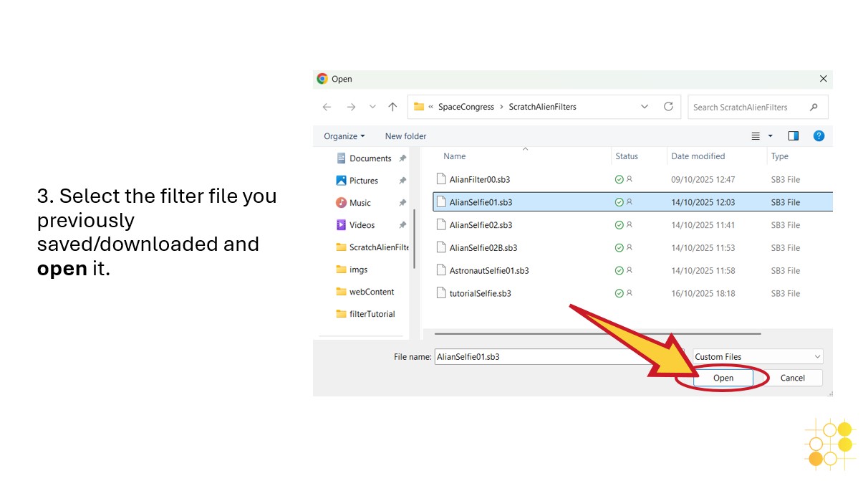Click the horizontal scrollbar in file list
This screenshot has height=481, width=868.
(x=597, y=333)
